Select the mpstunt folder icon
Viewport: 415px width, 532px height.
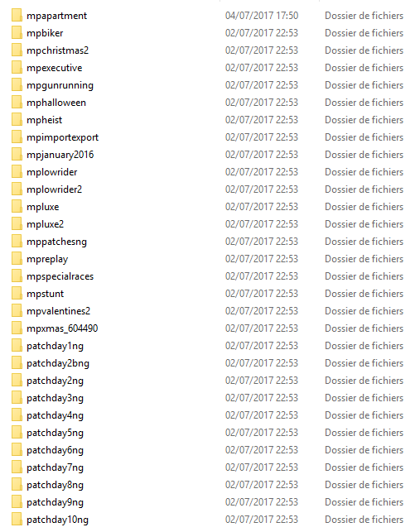click(17, 294)
